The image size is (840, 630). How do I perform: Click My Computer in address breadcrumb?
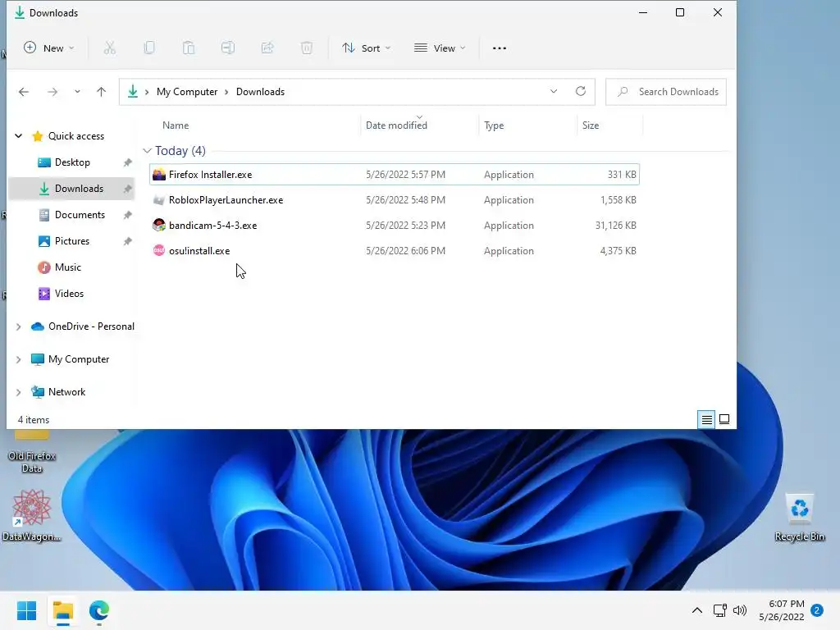187,92
